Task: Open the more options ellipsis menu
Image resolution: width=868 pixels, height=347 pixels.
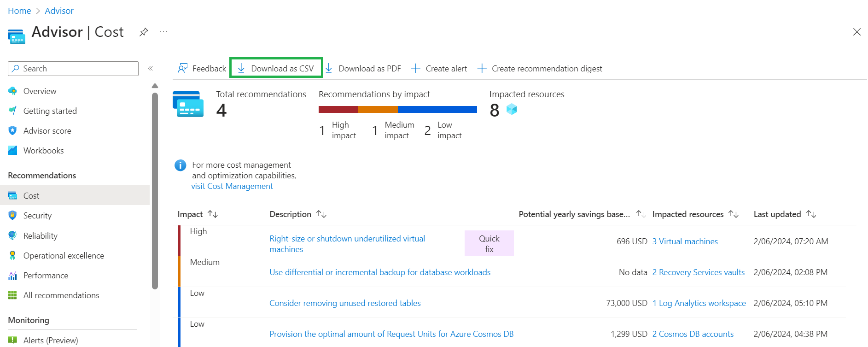Action: point(163,32)
